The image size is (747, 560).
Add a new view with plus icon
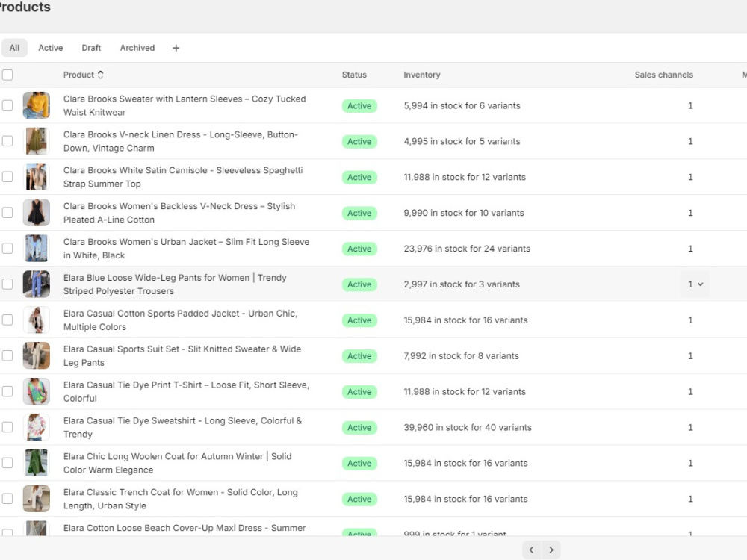176,48
